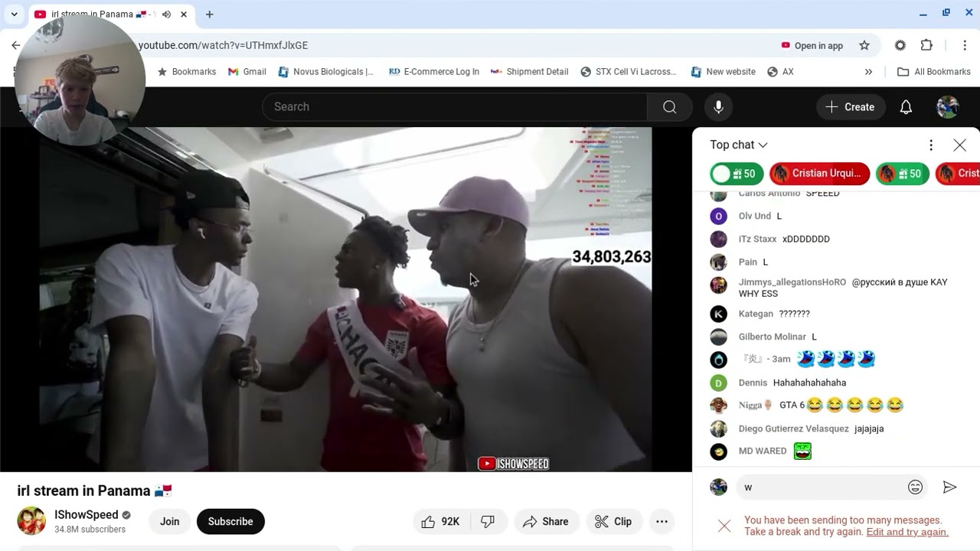Click chat user iTz Staxx
Viewport: 980px width, 551px height.
click(757, 239)
